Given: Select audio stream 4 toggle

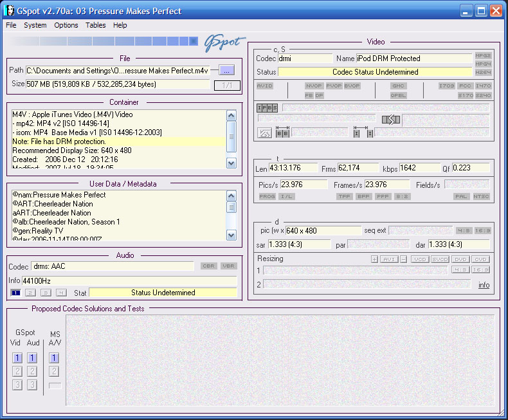Looking at the screenshot, I should pyautogui.click(x=61, y=293).
